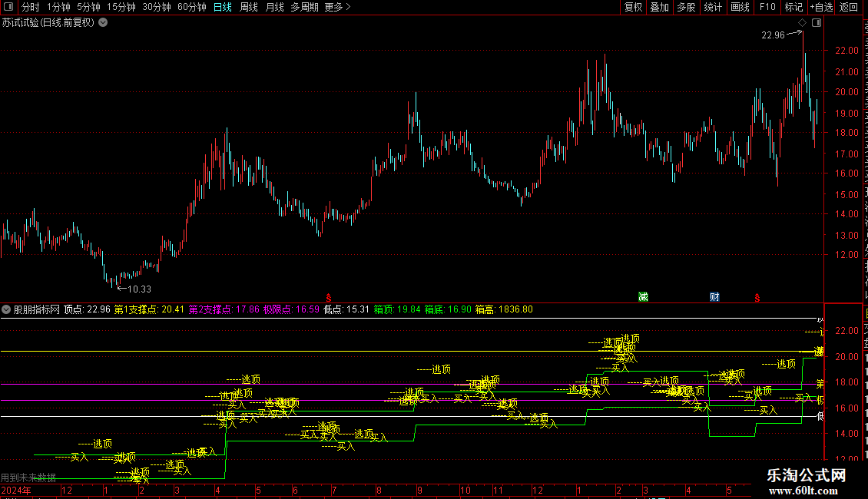Click the 2024年 timeline label
This screenshot has width=868, height=499.
pyautogui.click(x=15, y=491)
